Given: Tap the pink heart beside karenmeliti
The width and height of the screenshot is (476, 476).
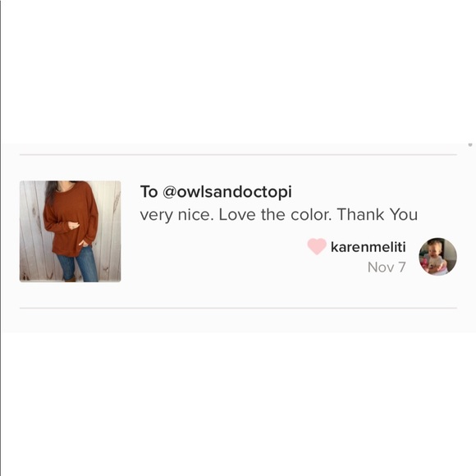Looking at the screenshot, I should (x=317, y=246).
